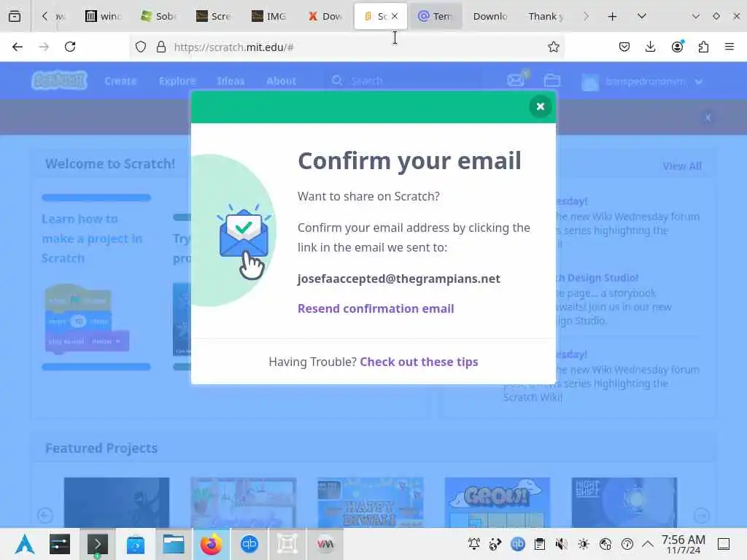This screenshot has width=747, height=560.
Task: Go to next featured projects arrow
Action: (701, 516)
